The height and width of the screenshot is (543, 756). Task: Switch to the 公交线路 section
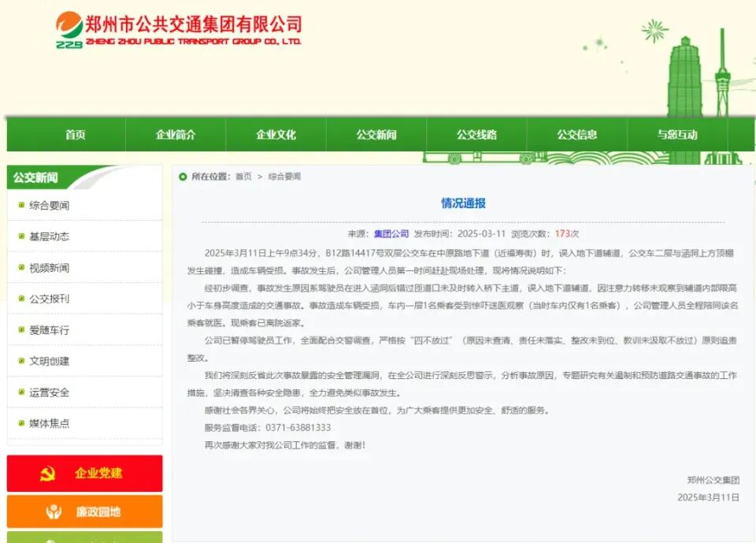tap(479, 134)
